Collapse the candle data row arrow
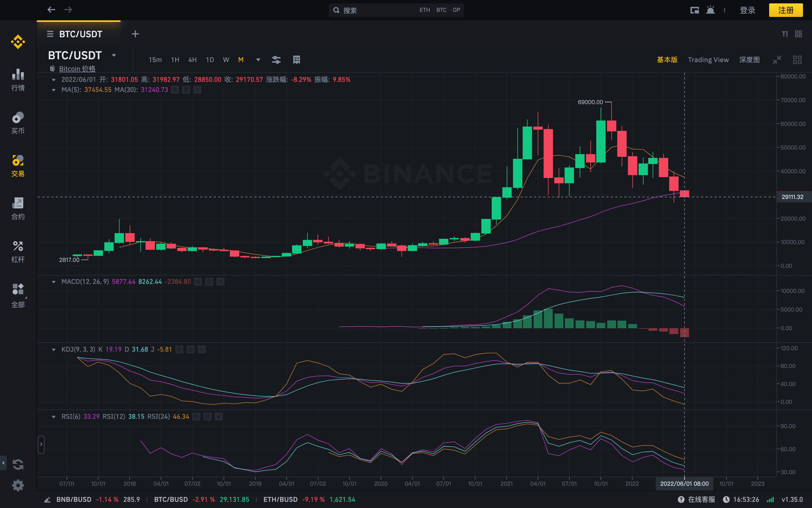Screen dimensions: 812x508 [53, 80]
